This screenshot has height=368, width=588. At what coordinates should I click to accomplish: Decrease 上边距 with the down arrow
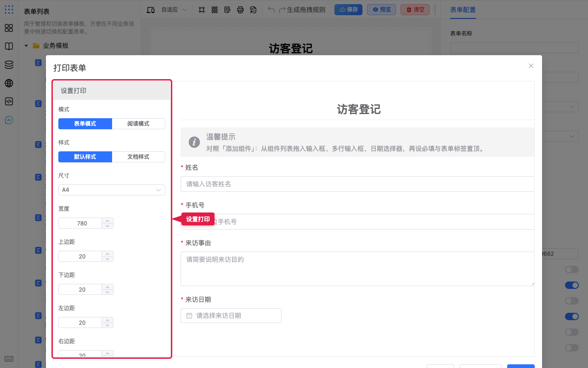tap(107, 259)
